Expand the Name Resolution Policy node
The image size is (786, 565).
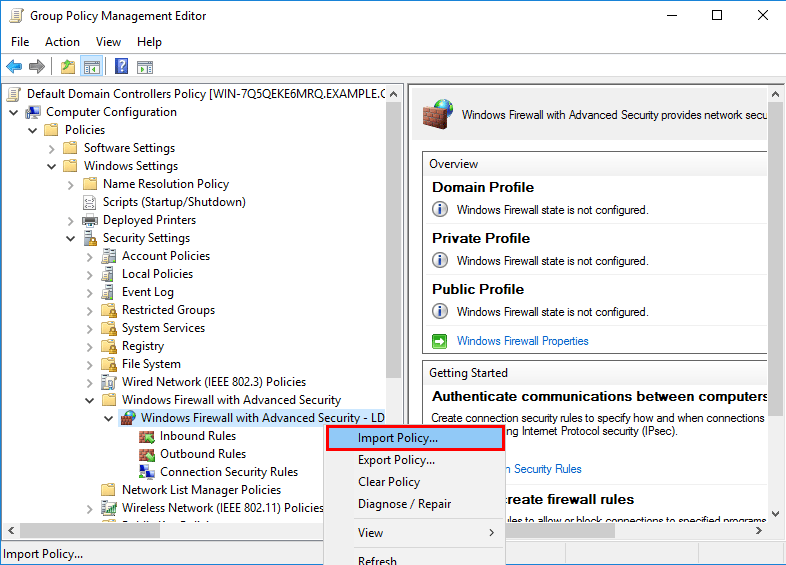(71, 184)
